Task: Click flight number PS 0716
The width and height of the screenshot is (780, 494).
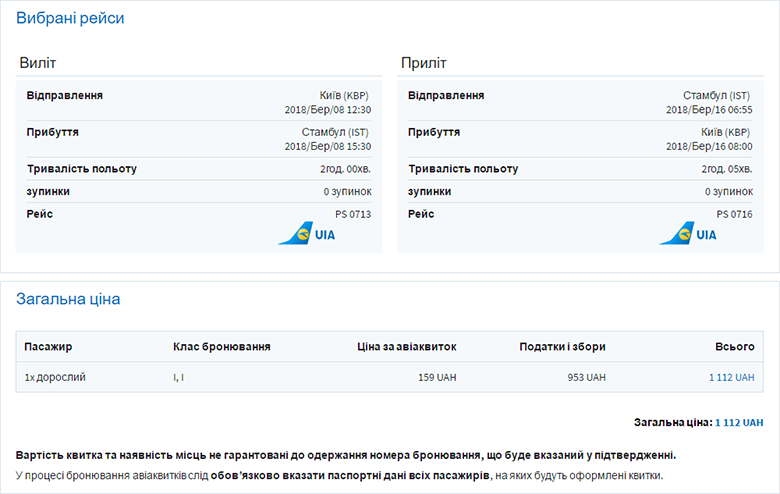Action: tap(733, 214)
